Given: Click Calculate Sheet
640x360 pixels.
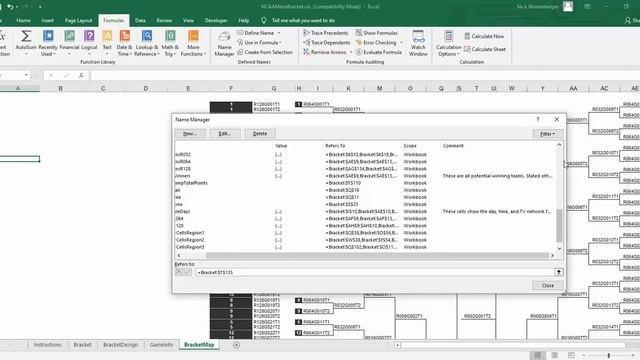Looking at the screenshot, I should 485,49.
